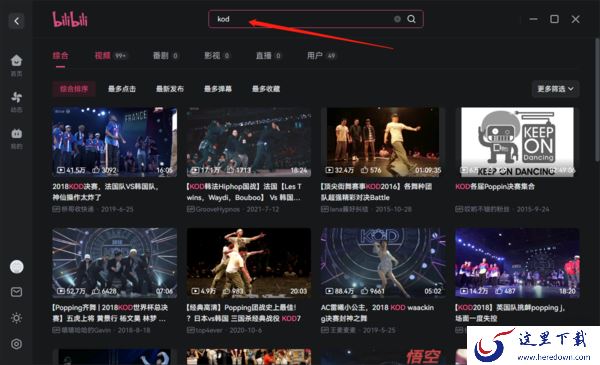This screenshot has height=365, width=600.
Task: Open the user avatar in the sidebar
Action: click(16, 267)
